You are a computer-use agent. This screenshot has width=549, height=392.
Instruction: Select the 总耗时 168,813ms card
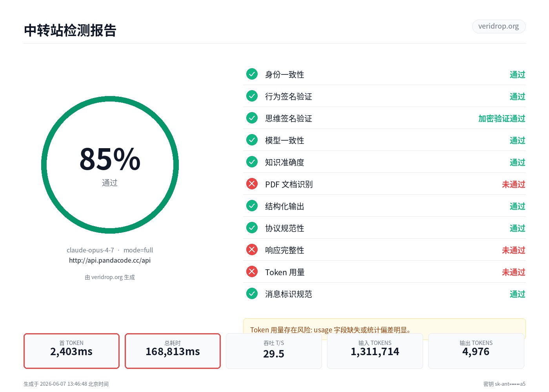click(173, 351)
